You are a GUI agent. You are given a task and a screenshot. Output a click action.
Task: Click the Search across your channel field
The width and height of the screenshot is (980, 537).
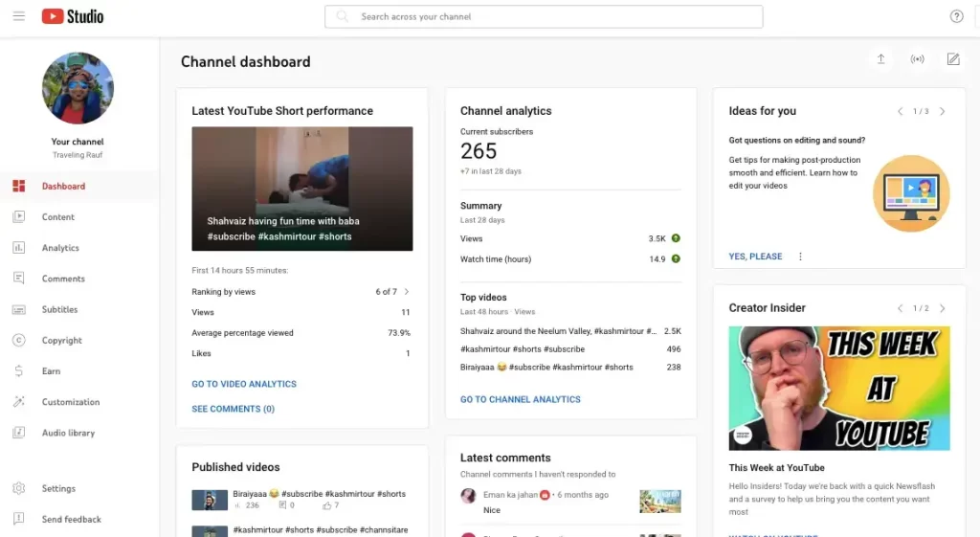(544, 17)
